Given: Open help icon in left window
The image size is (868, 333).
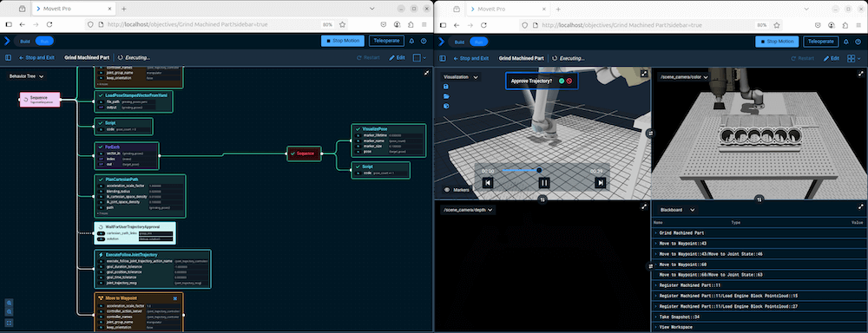Looking at the screenshot, I should (424, 41).
